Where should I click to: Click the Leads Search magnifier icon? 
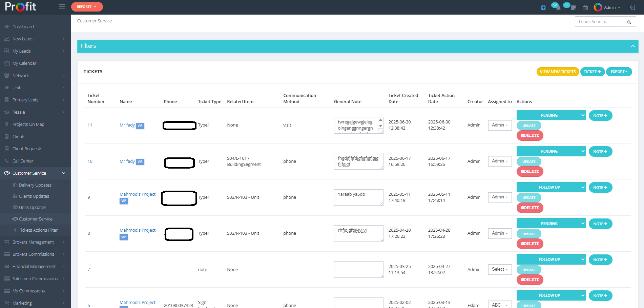(x=629, y=21)
